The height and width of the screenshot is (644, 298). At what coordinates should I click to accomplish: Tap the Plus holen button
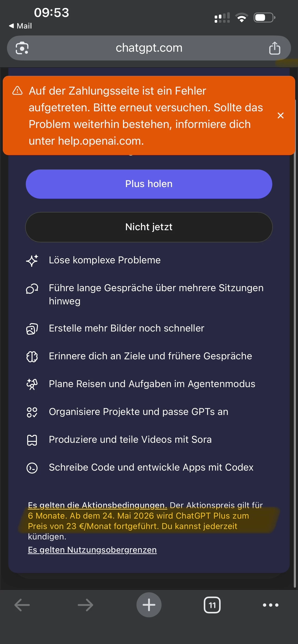pos(149,184)
